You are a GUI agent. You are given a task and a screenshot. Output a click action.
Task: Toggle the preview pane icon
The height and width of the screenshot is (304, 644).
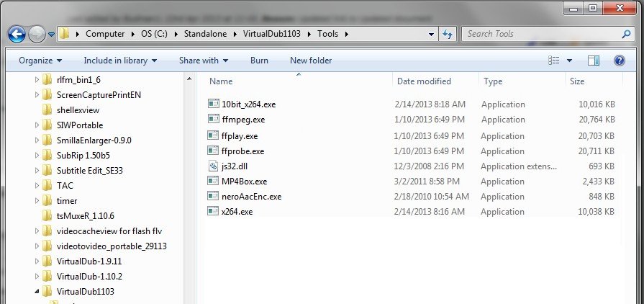pos(593,61)
